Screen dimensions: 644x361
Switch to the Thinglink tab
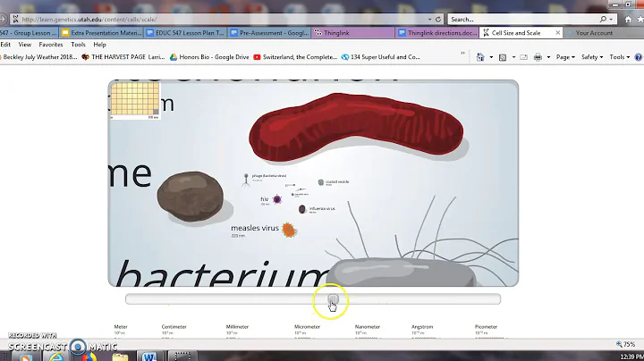coord(353,33)
